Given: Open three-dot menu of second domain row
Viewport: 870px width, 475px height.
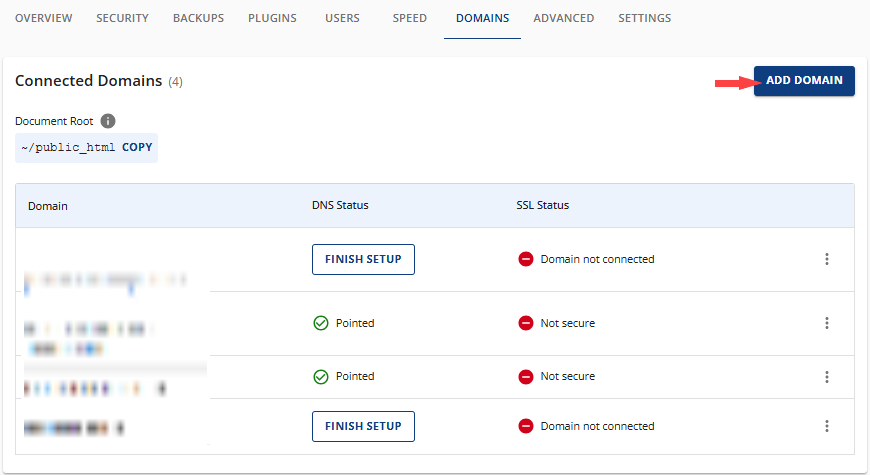Looking at the screenshot, I should coord(827,323).
